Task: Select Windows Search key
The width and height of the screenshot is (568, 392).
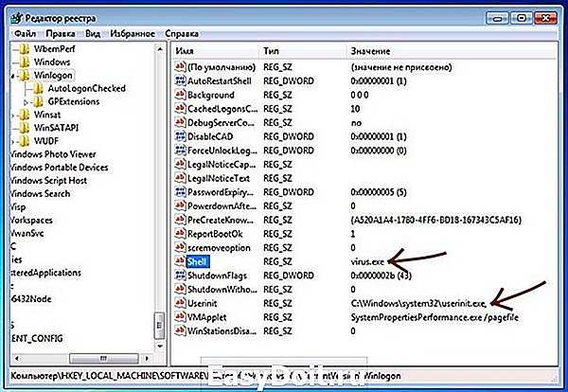Action: [40, 194]
